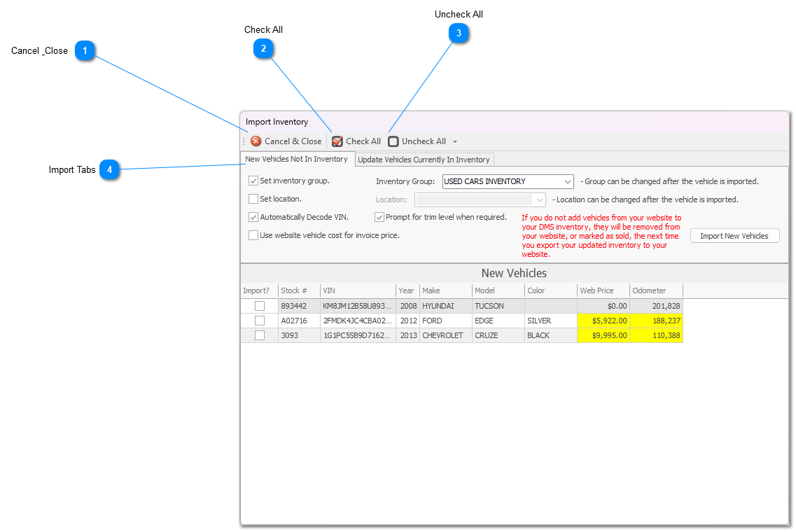Click the CRUZE model cell
Viewport: 796px width, 532px height.
pos(498,335)
